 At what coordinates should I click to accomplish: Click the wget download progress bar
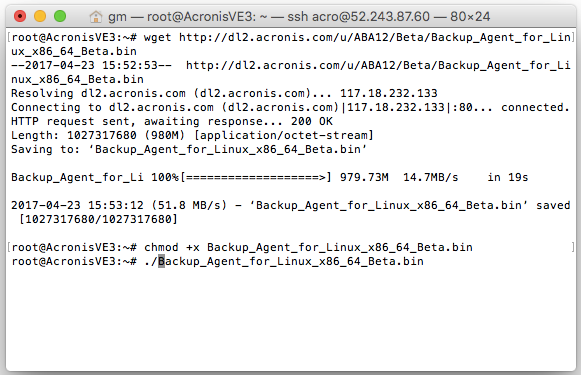256,177
